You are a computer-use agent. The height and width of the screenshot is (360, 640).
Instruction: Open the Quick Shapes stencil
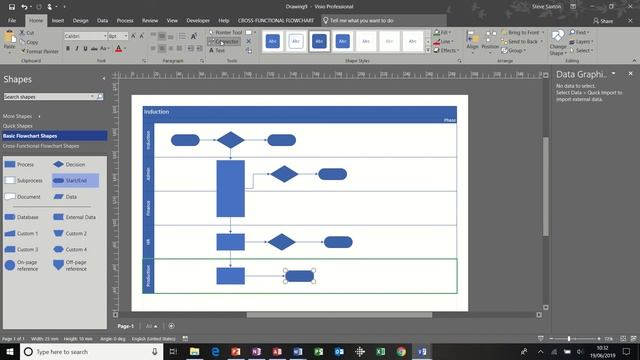(18, 126)
